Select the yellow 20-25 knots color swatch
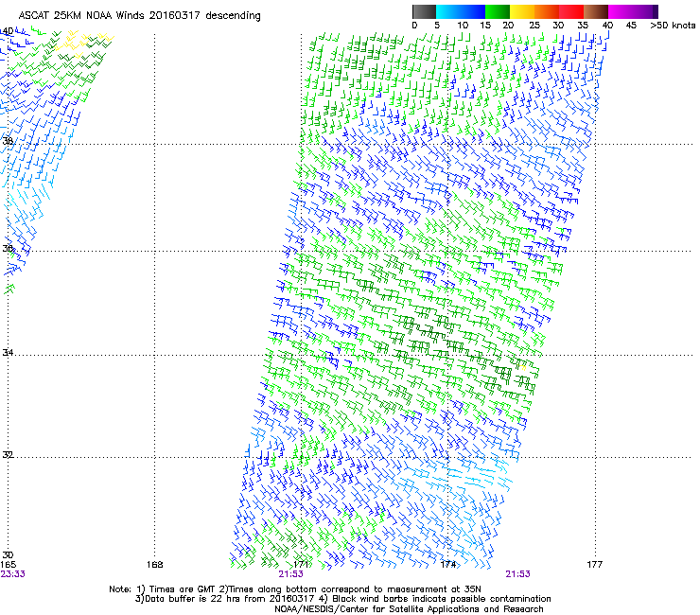This screenshot has width=700, height=615. point(522,11)
